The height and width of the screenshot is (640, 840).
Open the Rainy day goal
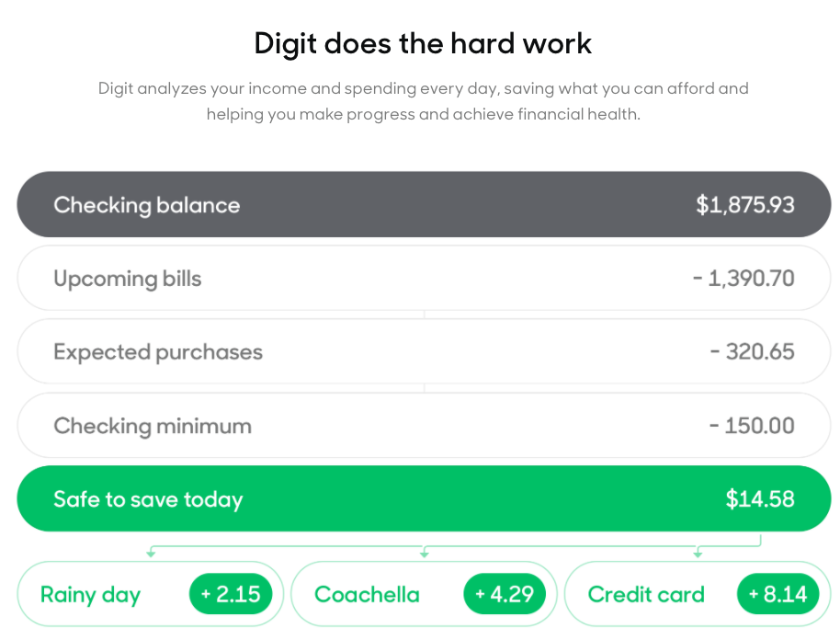tap(150, 594)
